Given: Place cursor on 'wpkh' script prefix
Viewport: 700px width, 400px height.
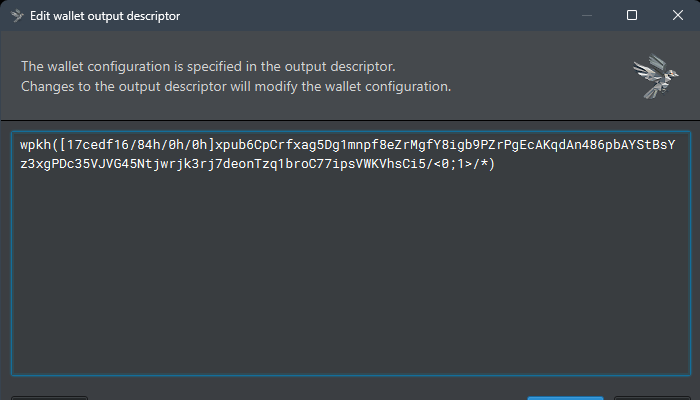Looking at the screenshot, I should (x=35, y=145).
